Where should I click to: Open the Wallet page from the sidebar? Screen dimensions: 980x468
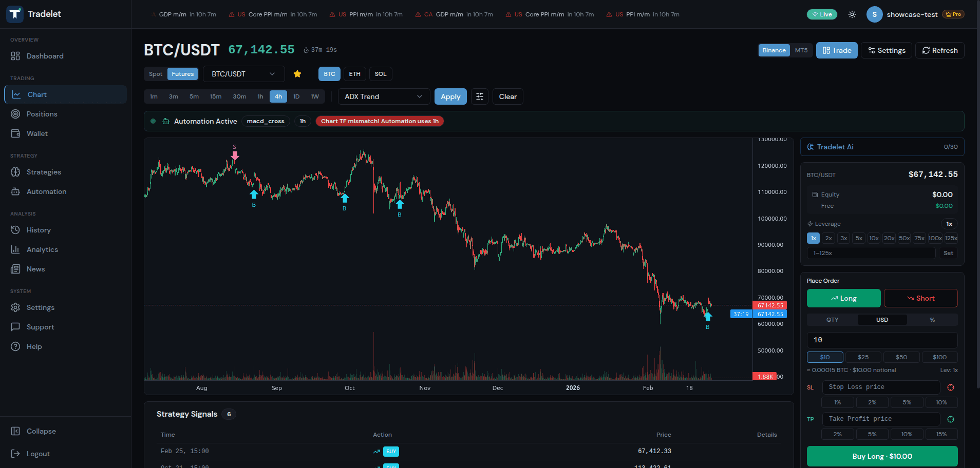pyautogui.click(x=36, y=133)
